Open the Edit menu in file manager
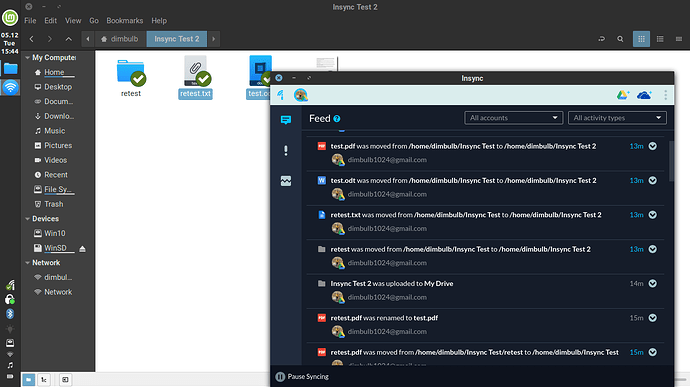The height and width of the screenshot is (387, 690). point(51,21)
